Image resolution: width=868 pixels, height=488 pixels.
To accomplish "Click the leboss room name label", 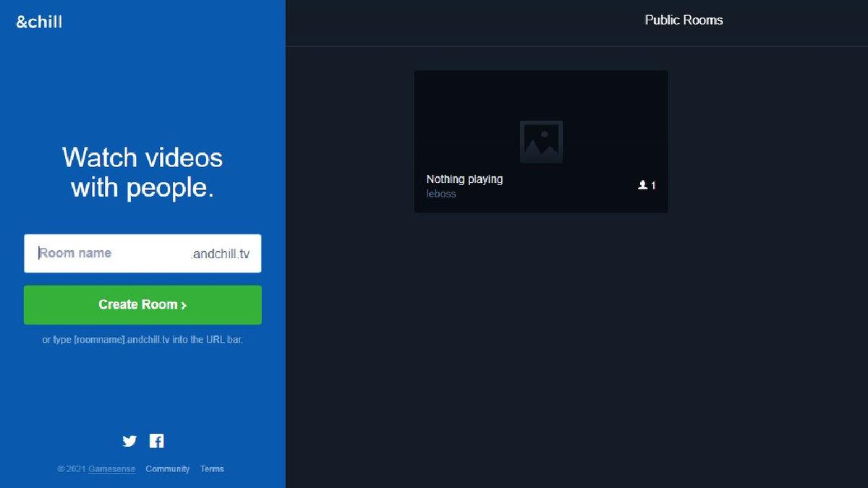I will click(x=441, y=194).
